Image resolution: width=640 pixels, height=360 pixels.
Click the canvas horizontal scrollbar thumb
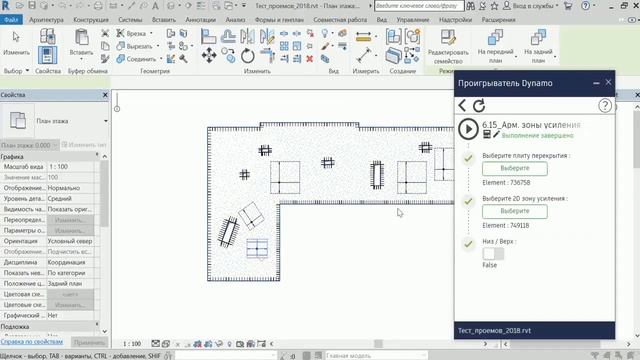coord(378,344)
